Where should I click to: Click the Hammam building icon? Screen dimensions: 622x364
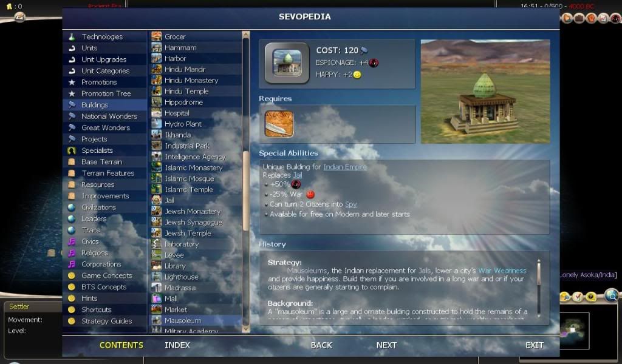click(157, 47)
